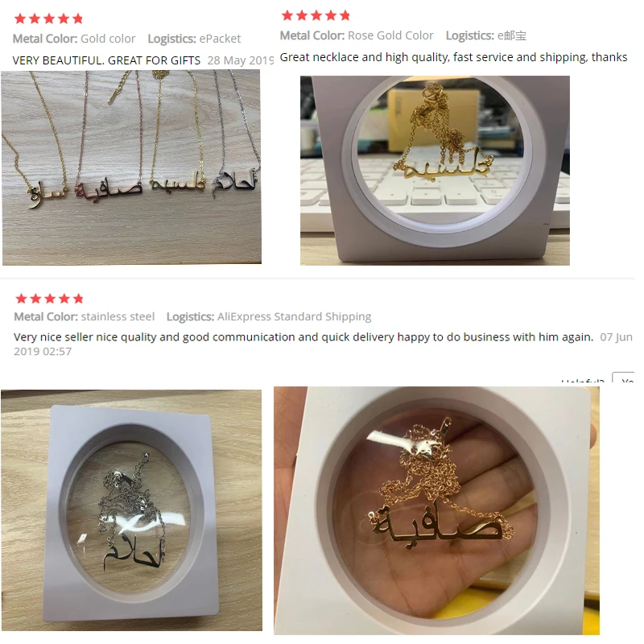Open the rose gold necklace held in hand photo
This screenshot has width=644, height=644.
(x=436, y=510)
